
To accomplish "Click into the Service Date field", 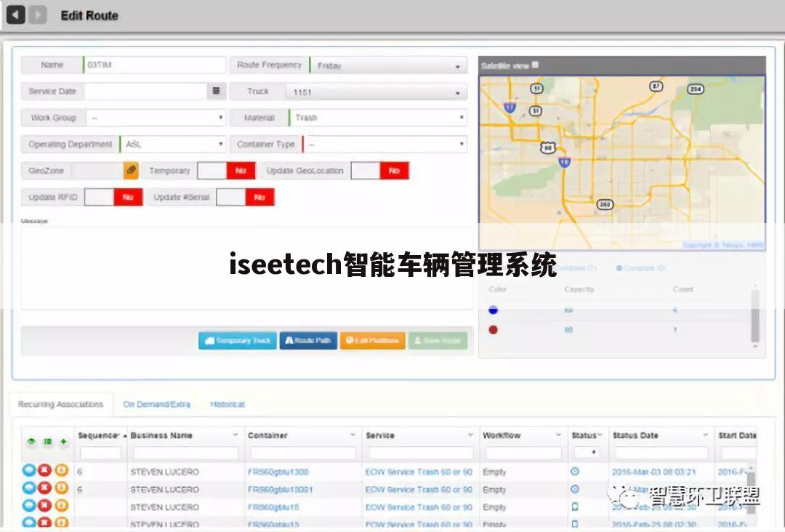I will click(x=145, y=91).
